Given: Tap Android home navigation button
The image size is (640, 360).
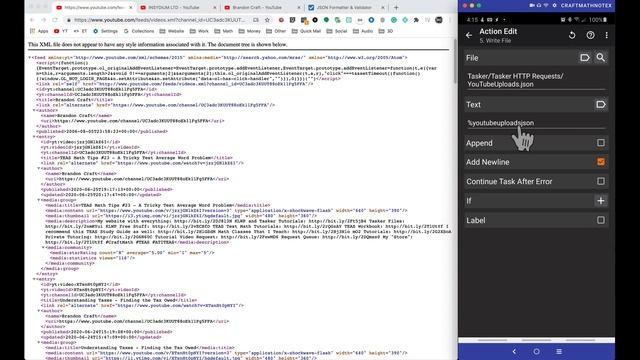Looking at the screenshot, I should (x=536, y=351).
